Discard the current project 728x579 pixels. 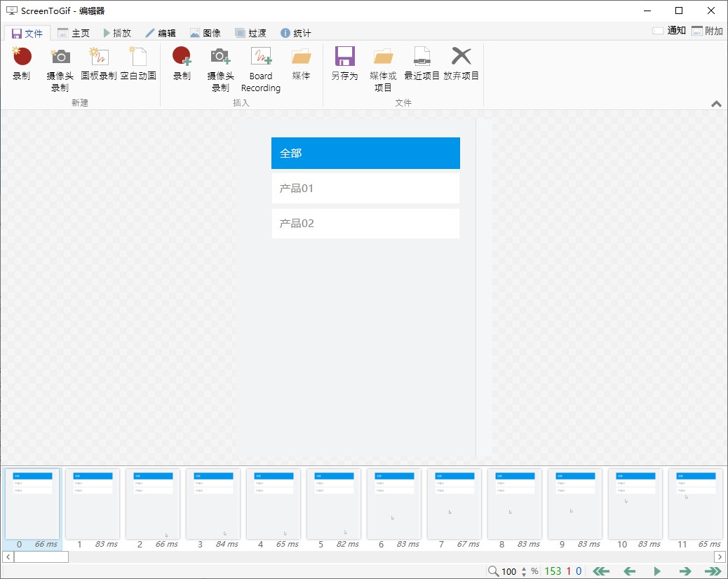point(461,67)
